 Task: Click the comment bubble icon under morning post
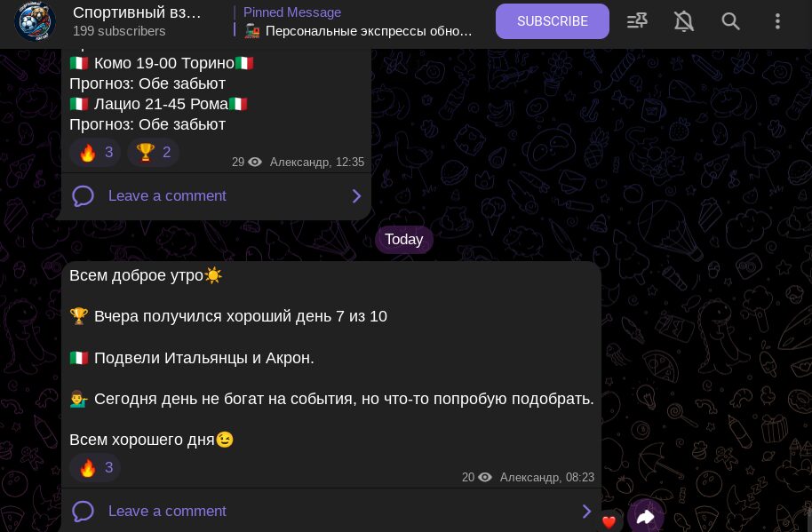coord(83,512)
